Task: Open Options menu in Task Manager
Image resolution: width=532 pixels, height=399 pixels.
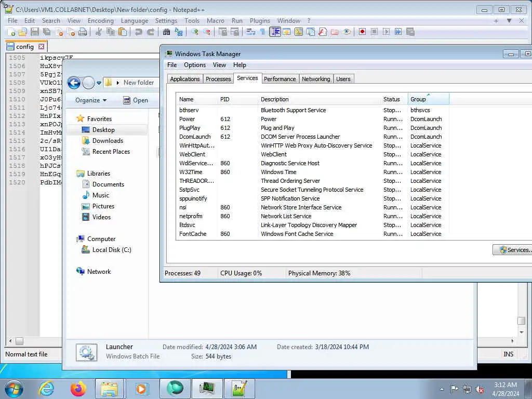Action: 195,65
